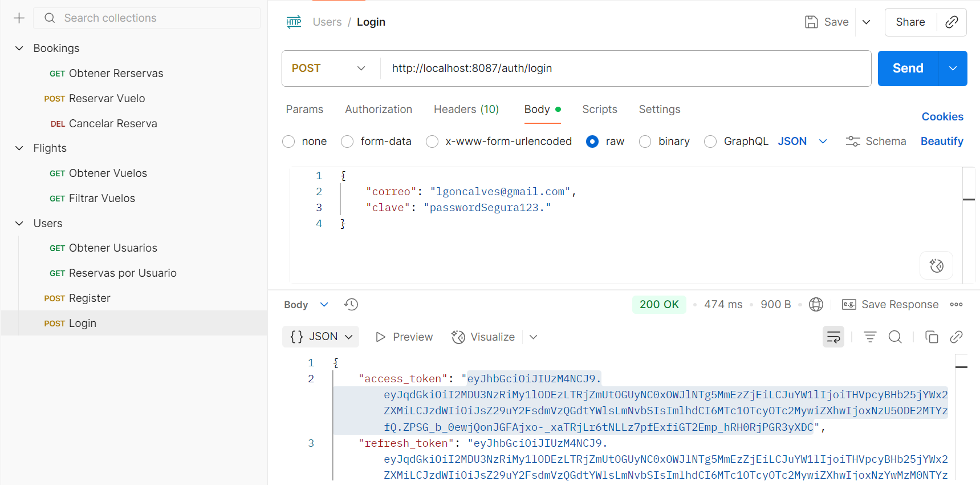Choose the binary body type option
The image size is (980, 485).
click(x=645, y=142)
